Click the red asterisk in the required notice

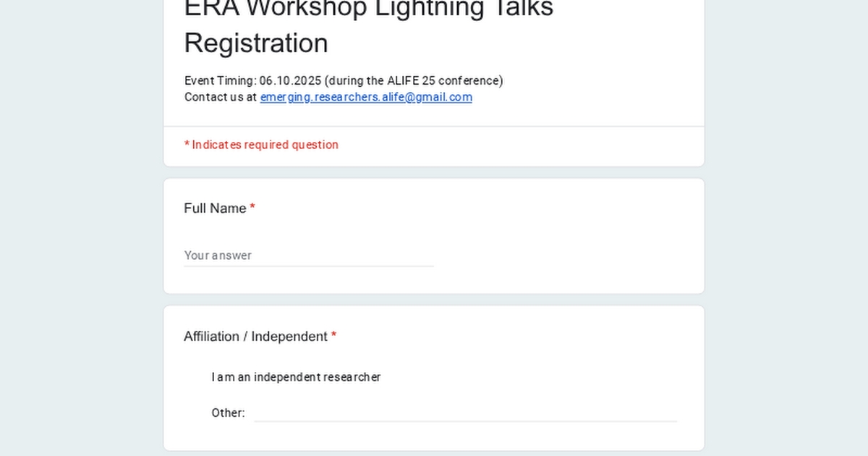[187, 145]
